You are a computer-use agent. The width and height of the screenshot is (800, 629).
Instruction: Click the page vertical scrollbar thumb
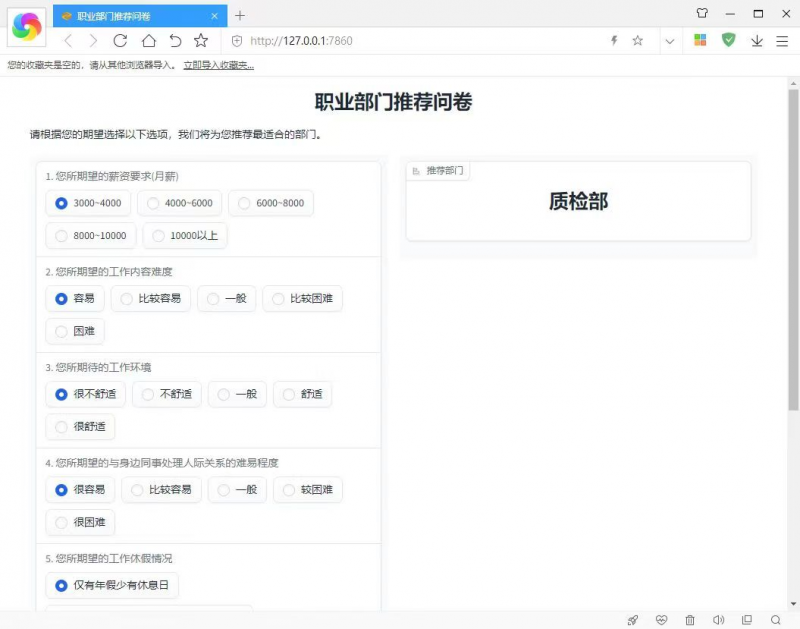pyautogui.click(x=793, y=250)
